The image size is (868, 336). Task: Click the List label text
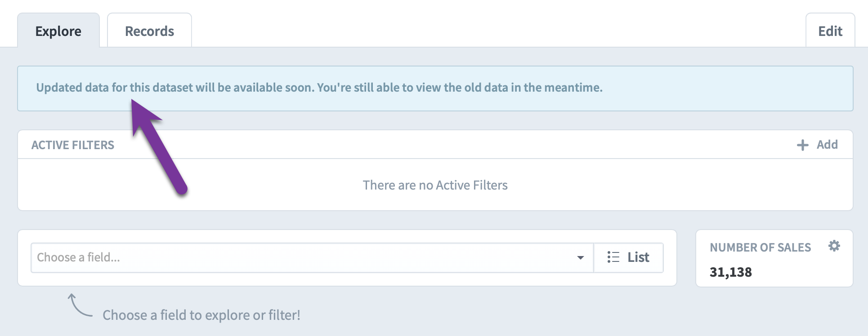point(638,257)
